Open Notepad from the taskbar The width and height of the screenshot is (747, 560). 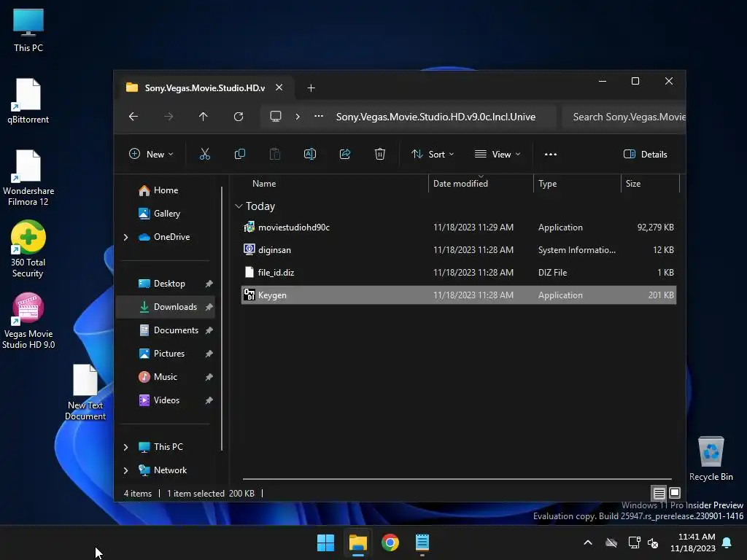point(422,542)
